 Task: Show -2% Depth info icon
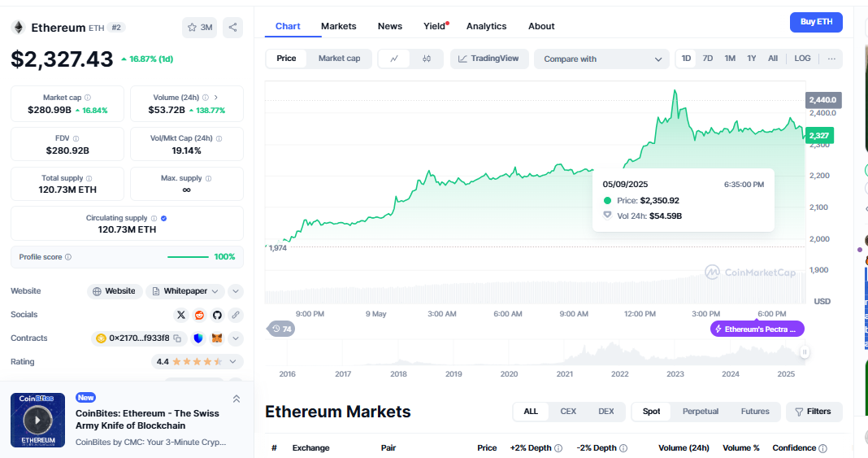(x=623, y=448)
